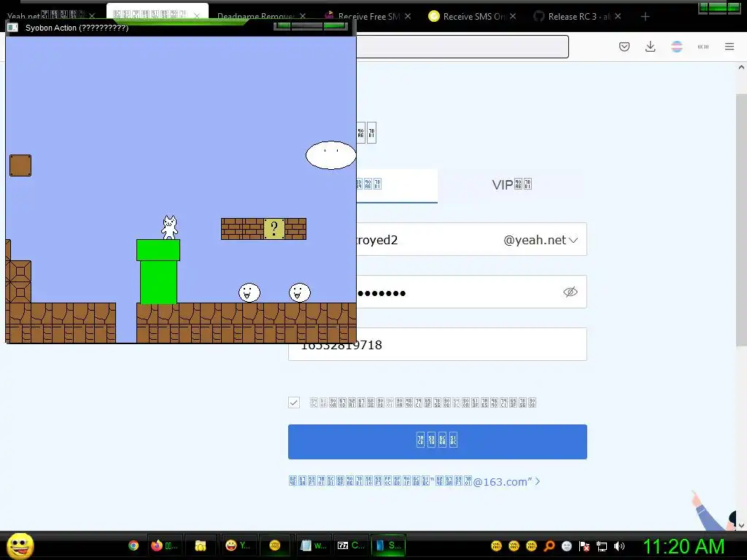
Task: Click the page vertical scrollbar thumb
Action: click(x=741, y=219)
